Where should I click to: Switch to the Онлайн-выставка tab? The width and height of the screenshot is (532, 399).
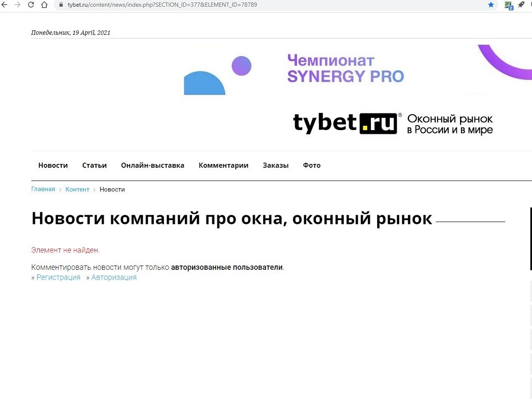pos(152,165)
